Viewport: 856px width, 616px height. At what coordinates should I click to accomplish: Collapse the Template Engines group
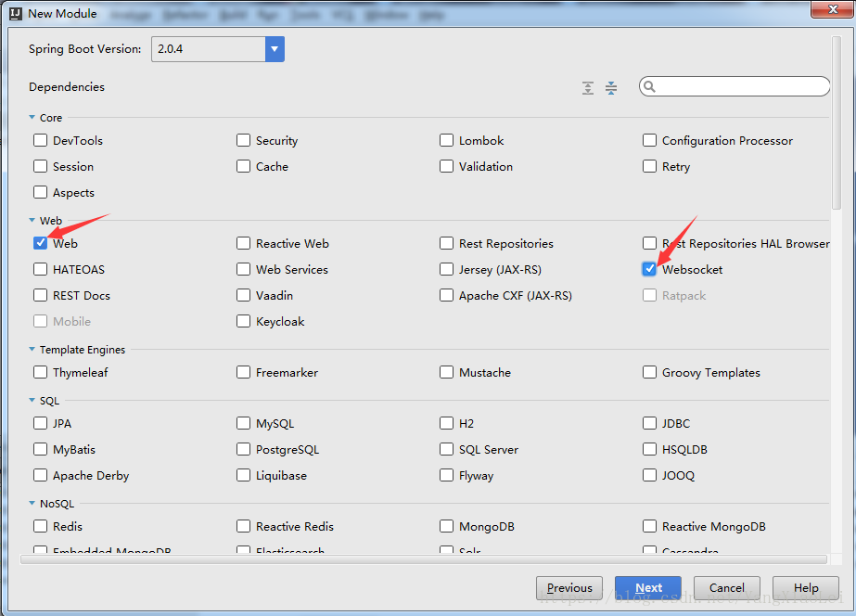point(32,349)
